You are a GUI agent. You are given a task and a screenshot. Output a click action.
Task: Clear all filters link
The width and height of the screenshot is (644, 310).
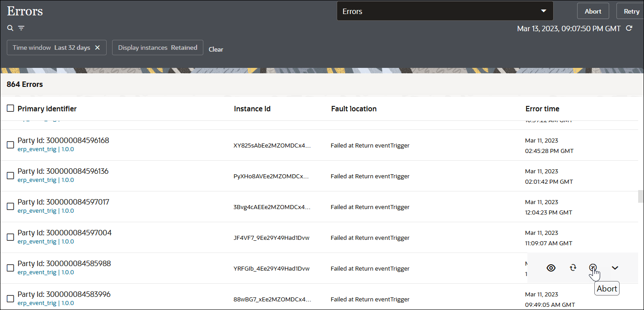[x=216, y=49]
